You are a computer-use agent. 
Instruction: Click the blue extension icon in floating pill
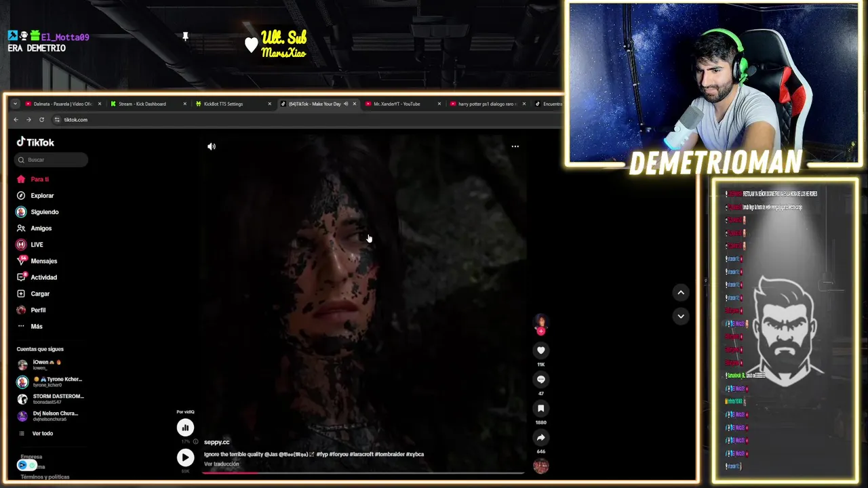[x=22, y=465]
